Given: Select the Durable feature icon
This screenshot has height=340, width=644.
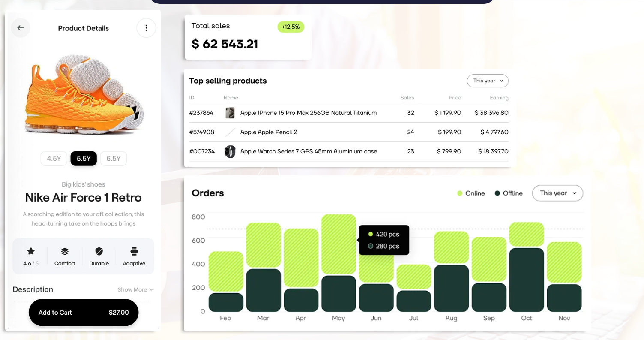Looking at the screenshot, I should (x=99, y=252).
